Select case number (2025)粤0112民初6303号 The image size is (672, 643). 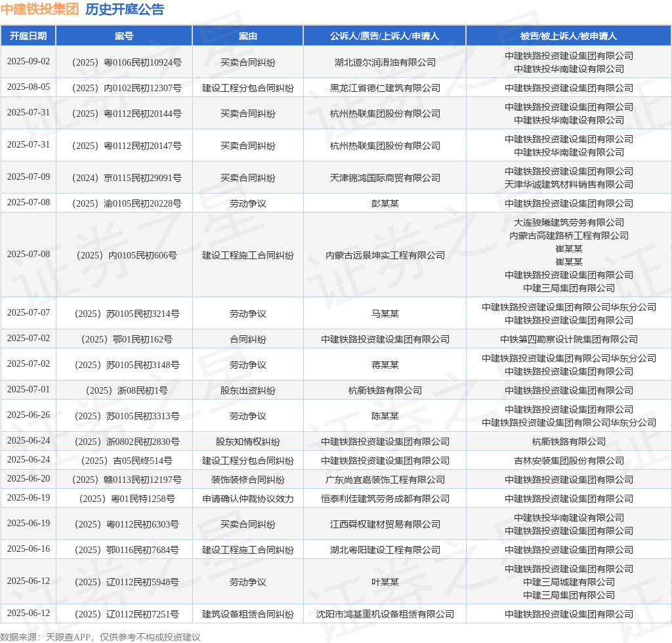(x=127, y=524)
